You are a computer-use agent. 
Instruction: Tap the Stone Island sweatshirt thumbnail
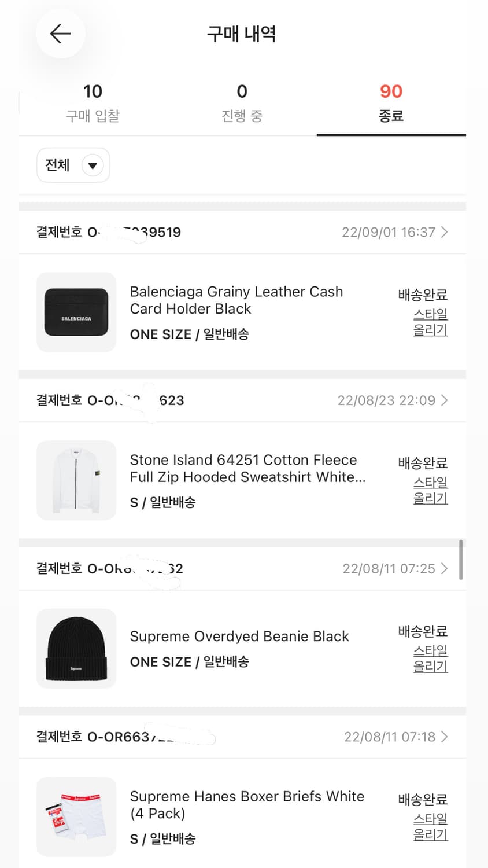(x=76, y=480)
